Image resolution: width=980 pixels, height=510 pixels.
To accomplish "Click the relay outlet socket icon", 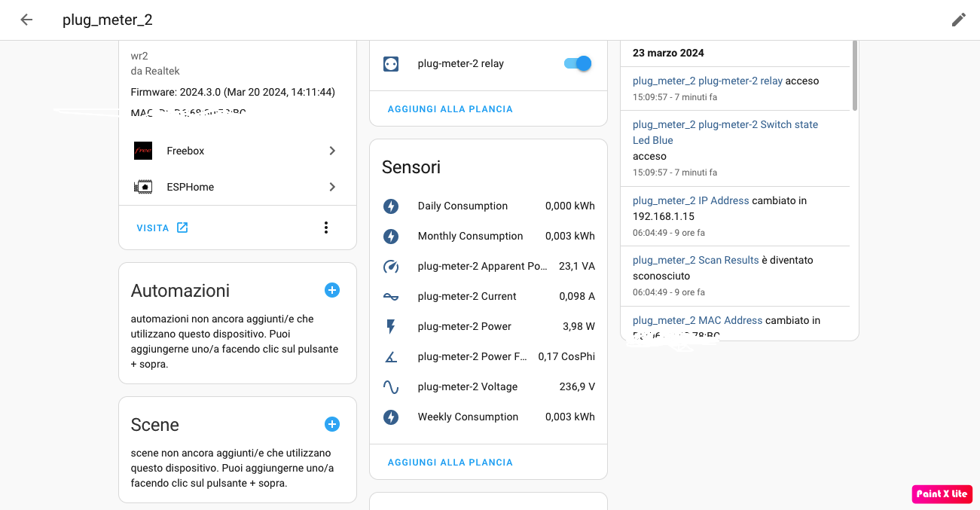I will click(390, 64).
